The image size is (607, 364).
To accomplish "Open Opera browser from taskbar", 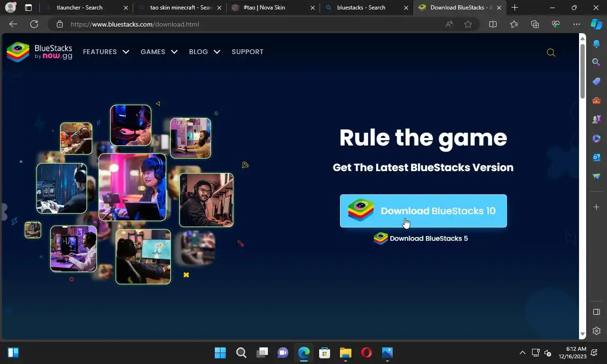I will [x=366, y=353].
